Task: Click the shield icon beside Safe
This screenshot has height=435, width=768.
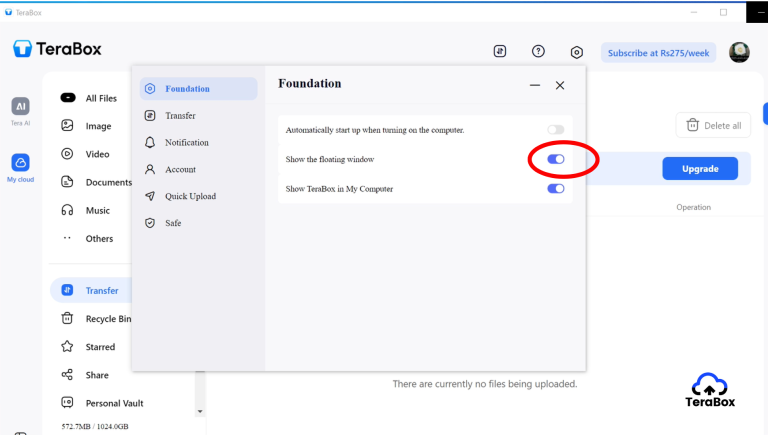Action: tap(150, 223)
